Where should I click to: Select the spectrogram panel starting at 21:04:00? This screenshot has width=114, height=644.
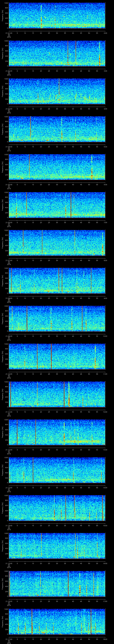click(57, 129)
